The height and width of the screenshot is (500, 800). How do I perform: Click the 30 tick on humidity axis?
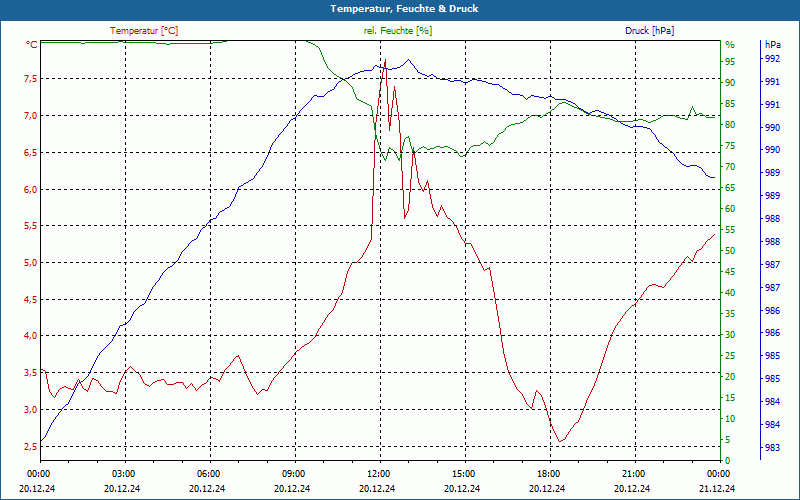[x=730, y=335]
